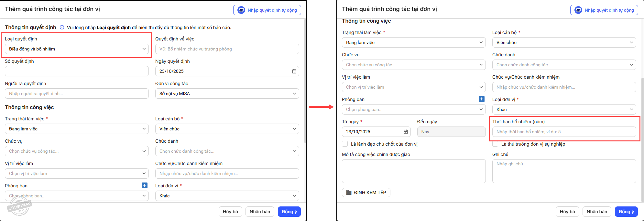
Task: Expand the Đơn vị công tác dropdown
Action: (x=227, y=94)
